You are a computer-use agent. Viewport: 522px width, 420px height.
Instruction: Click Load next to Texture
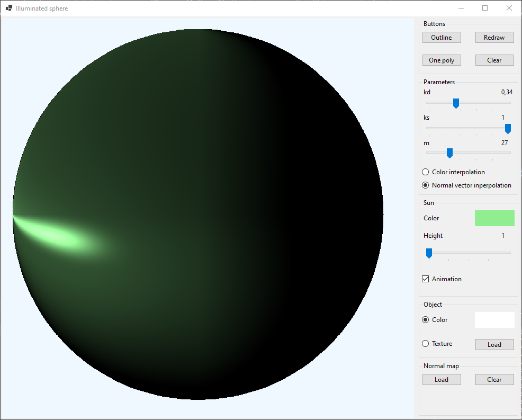coord(494,345)
